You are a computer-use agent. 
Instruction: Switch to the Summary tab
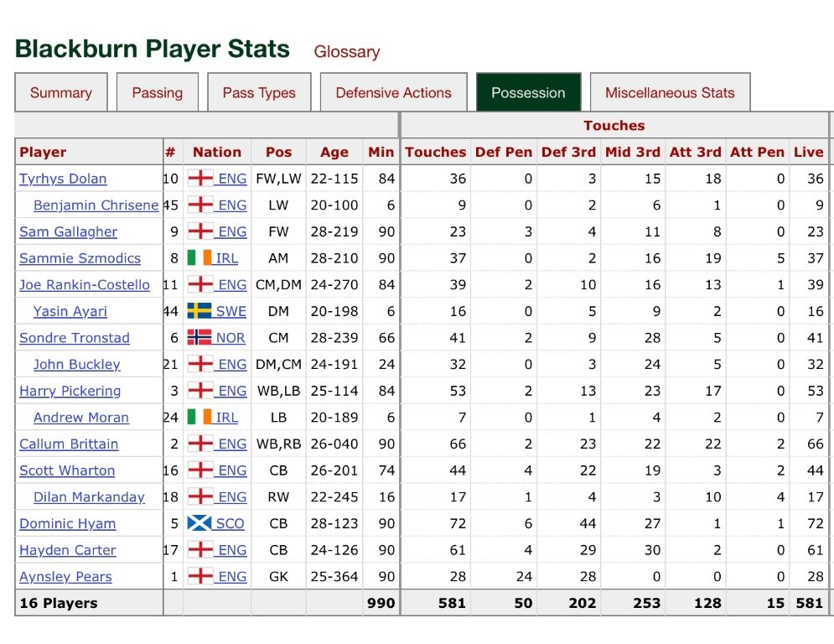(60, 93)
